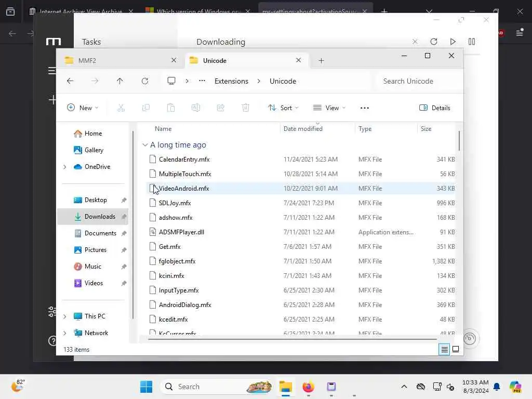Viewport: 532px width, 399px height.
Task: Click the taskbar File Explorer icon
Action: (286, 387)
